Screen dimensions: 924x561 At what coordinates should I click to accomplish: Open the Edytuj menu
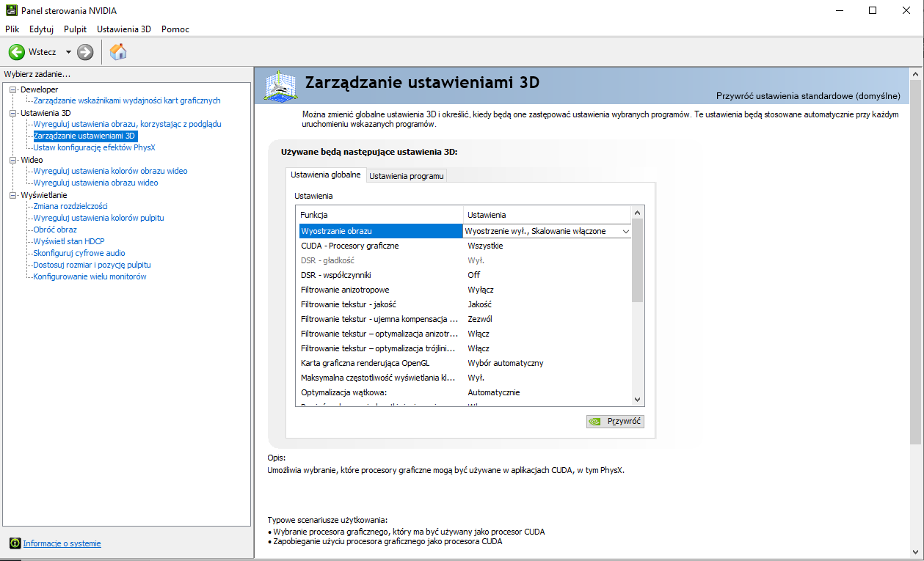pyautogui.click(x=42, y=29)
